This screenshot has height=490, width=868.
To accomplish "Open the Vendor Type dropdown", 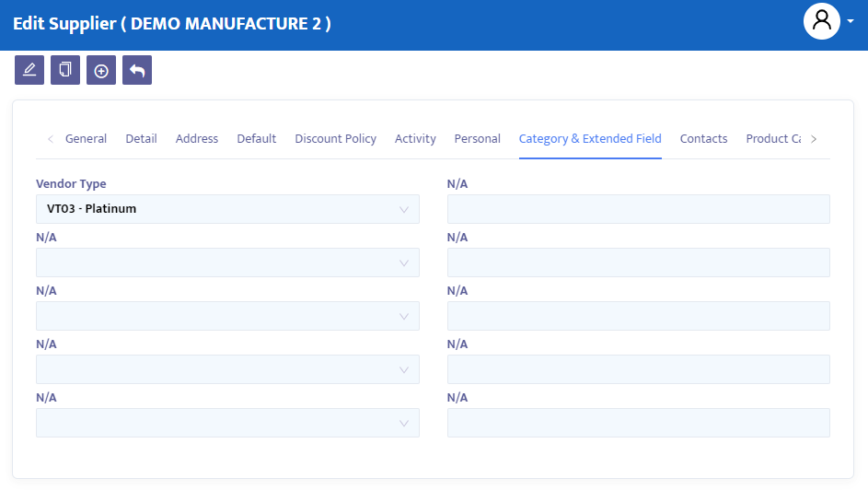I will click(227, 209).
